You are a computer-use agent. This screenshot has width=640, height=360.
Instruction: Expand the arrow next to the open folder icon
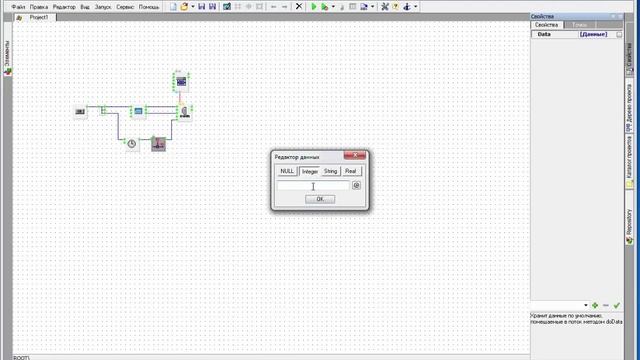[x=193, y=7]
